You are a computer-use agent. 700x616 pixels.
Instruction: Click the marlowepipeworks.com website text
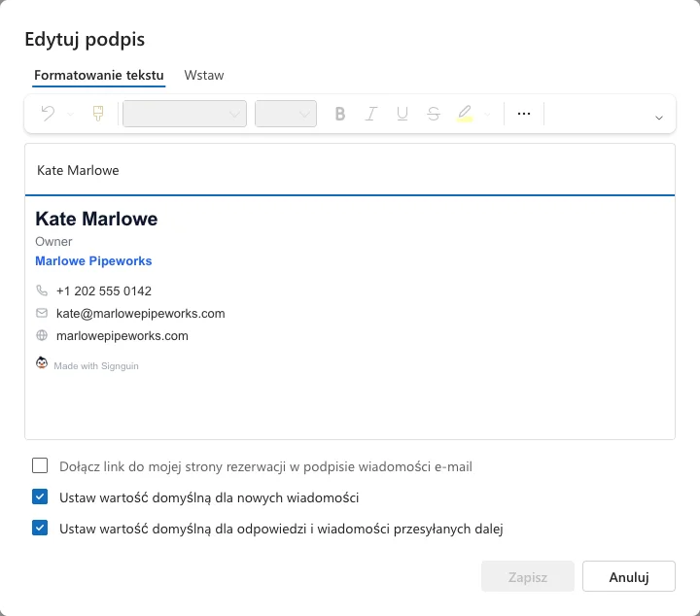(122, 336)
